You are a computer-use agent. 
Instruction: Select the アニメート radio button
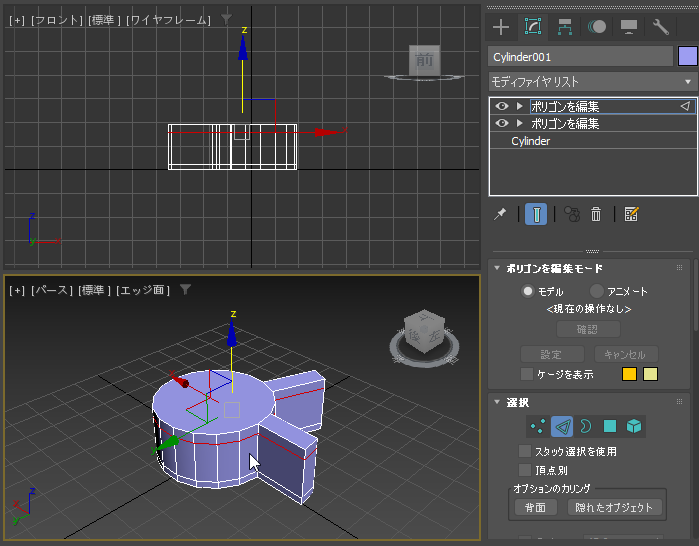pos(596,291)
